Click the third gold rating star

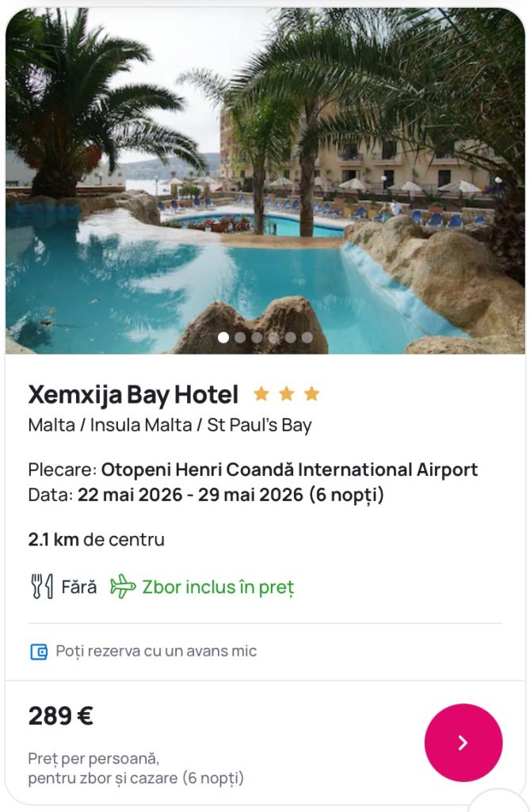click(311, 393)
